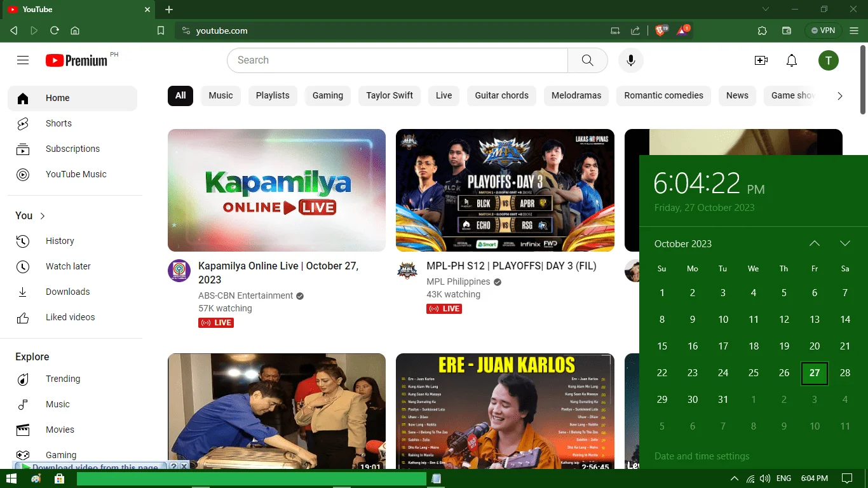View site information icon beside youtube.com
This screenshot has width=868, height=488.
click(x=186, y=30)
